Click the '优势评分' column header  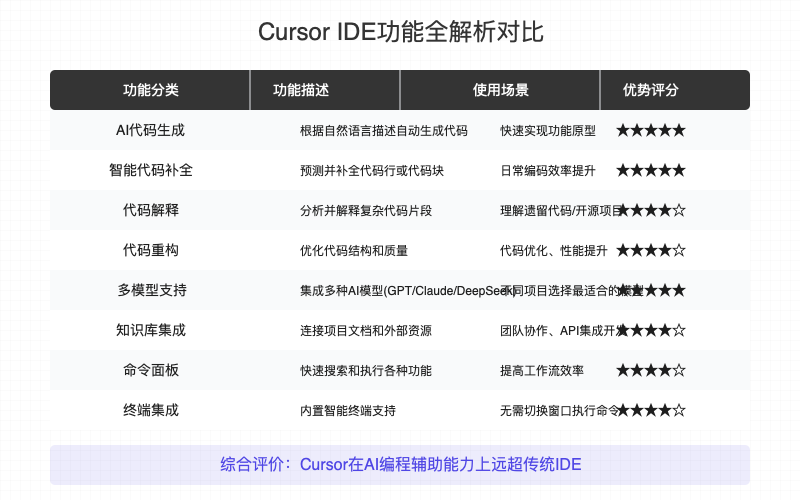click(651, 90)
